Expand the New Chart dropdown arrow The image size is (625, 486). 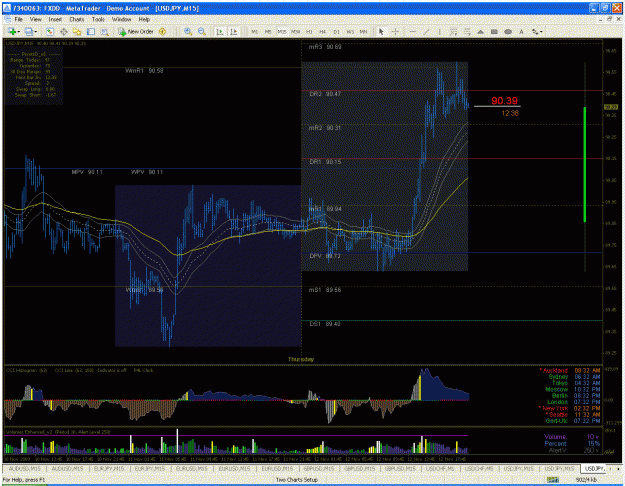(18, 32)
